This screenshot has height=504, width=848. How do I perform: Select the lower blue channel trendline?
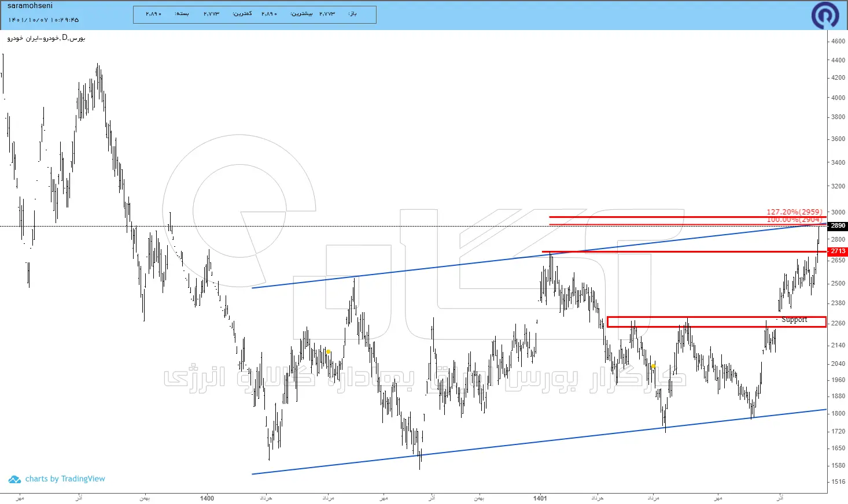pyautogui.click(x=538, y=442)
